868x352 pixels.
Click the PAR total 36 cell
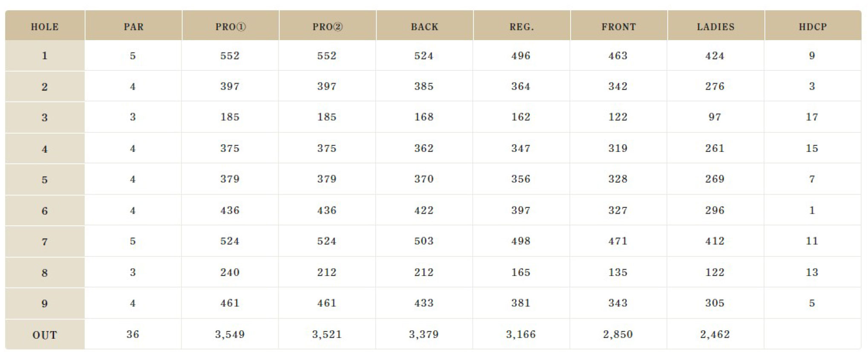[x=133, y=334]
